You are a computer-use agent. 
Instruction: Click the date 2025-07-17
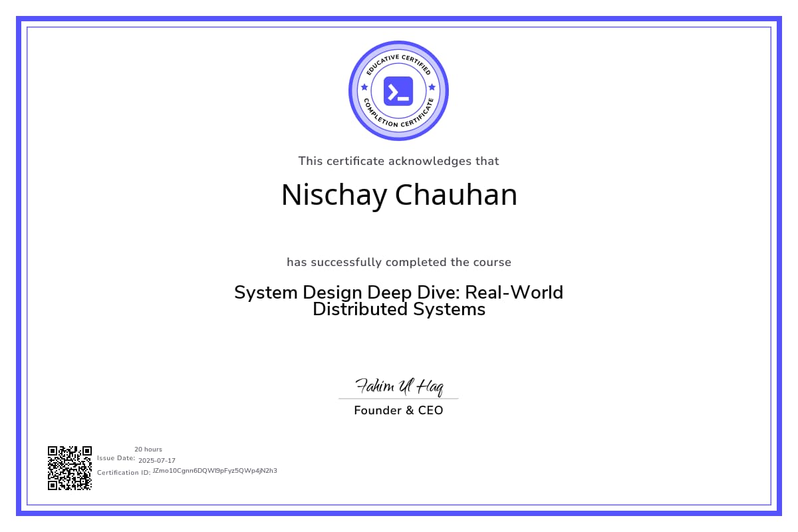coord(157,460)
